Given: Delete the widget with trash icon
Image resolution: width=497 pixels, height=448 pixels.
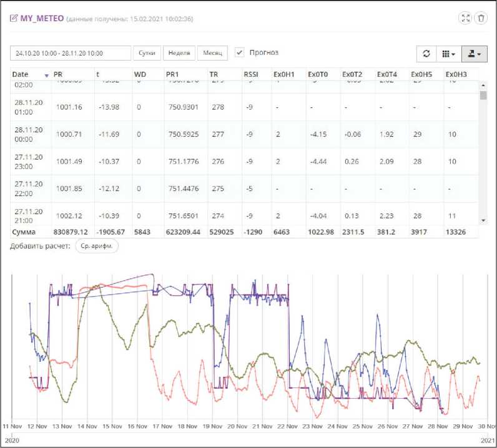Looking at the screenshot, I should (481, 18).
